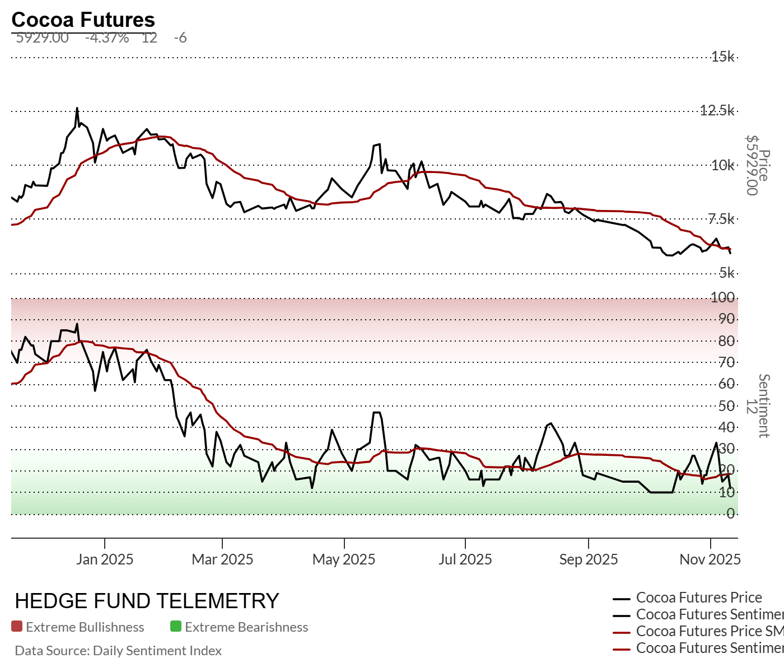The image size is (784, 672).
Task: Click the bottom red line marker in the legend
Action: 622,649
